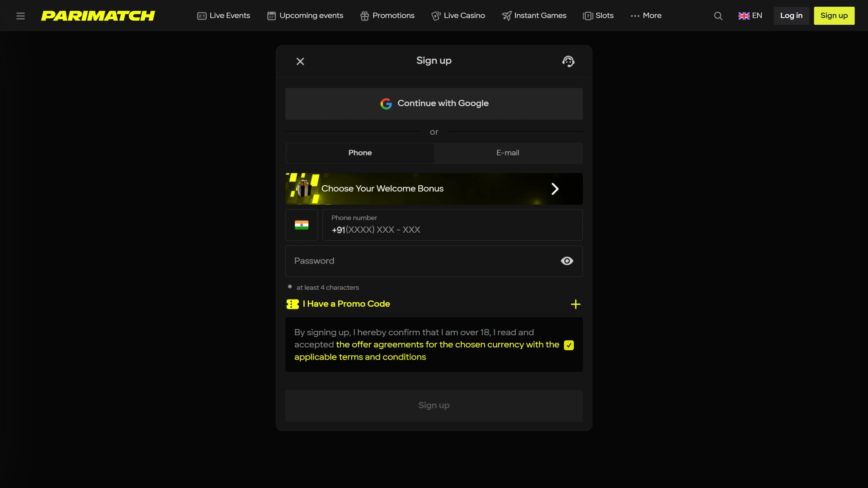Click the promo code ticket icon
Image resolution: width=868 pixels, height=488 pixels.
click(x=292, y=304)
